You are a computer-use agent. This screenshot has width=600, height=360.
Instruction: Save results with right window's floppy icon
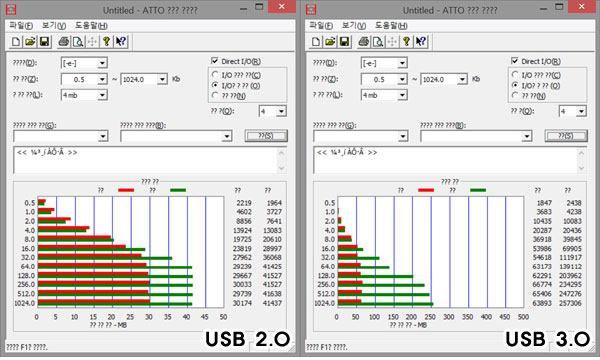coord(344,42)
